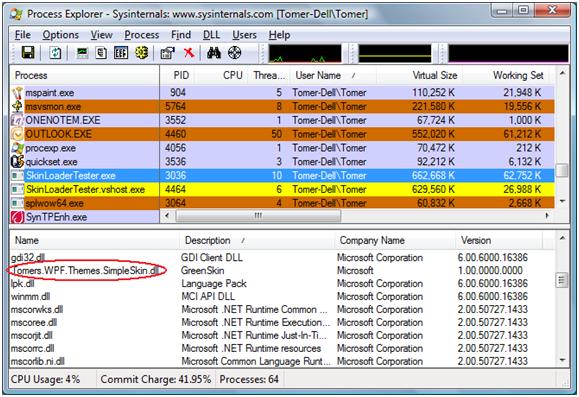
Task: Open the Options menu
Action: 61,35
